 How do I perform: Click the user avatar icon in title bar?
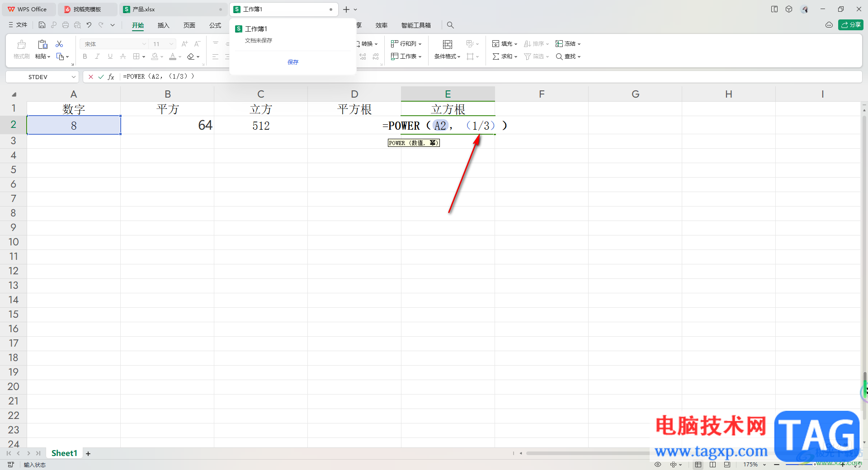(805, 9)
